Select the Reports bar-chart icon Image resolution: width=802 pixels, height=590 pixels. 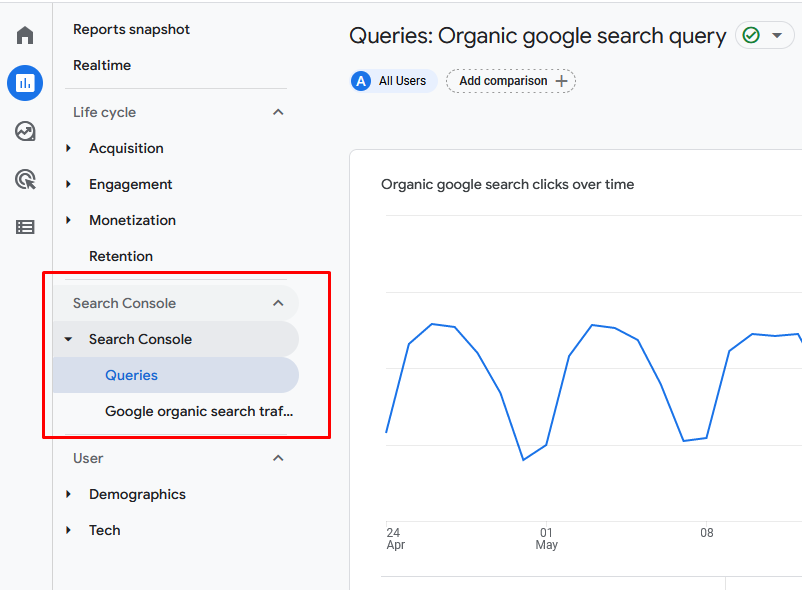click(24, 83)
